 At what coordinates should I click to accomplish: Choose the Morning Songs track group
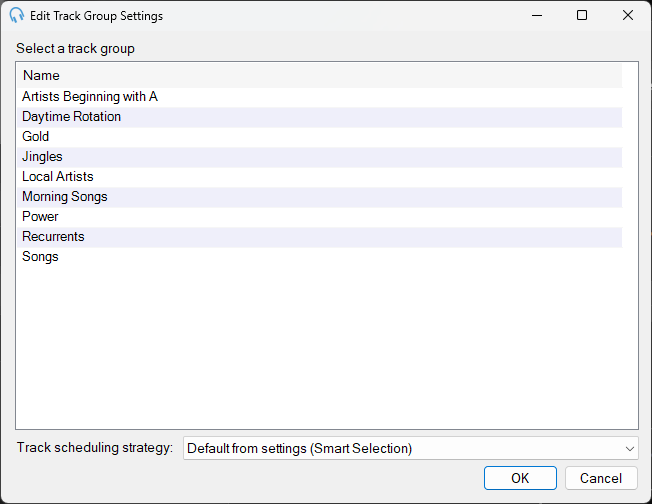click(x=320, y=197)
